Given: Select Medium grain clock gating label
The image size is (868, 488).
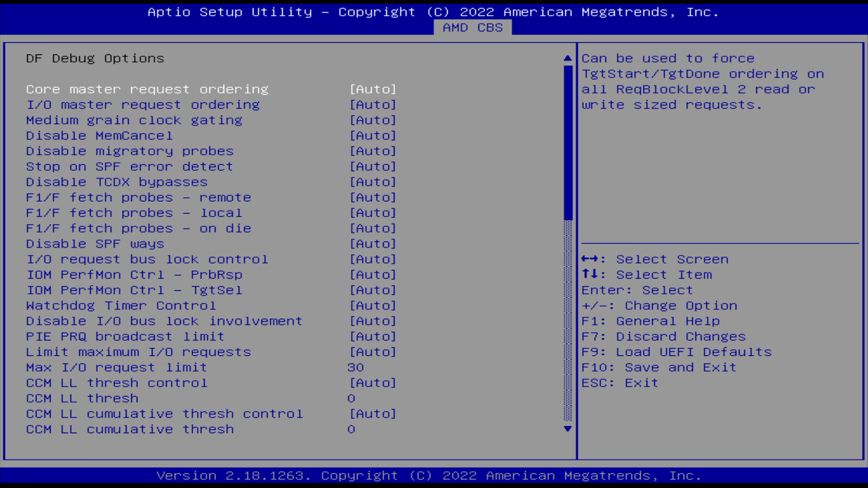Looking at the screenshot, I should [x=134, y=120].
